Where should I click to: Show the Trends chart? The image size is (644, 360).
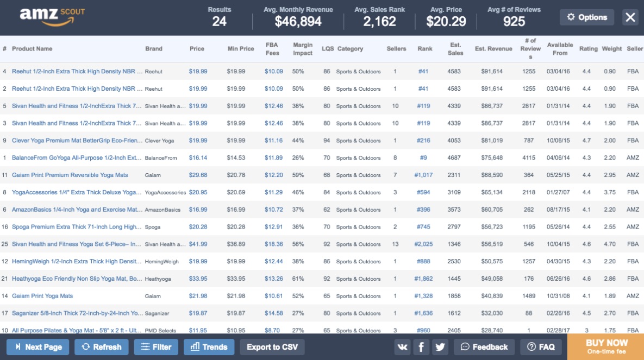[209, 347]
